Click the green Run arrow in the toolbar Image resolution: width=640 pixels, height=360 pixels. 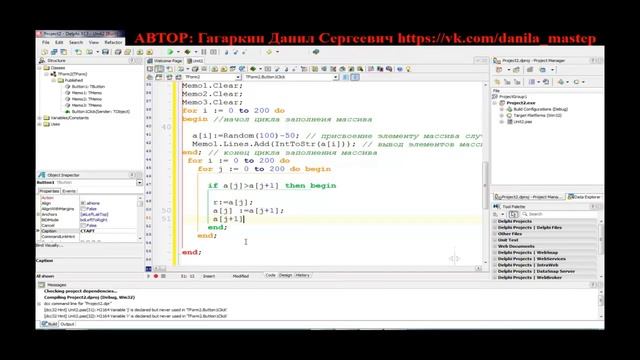pos(170,52)
